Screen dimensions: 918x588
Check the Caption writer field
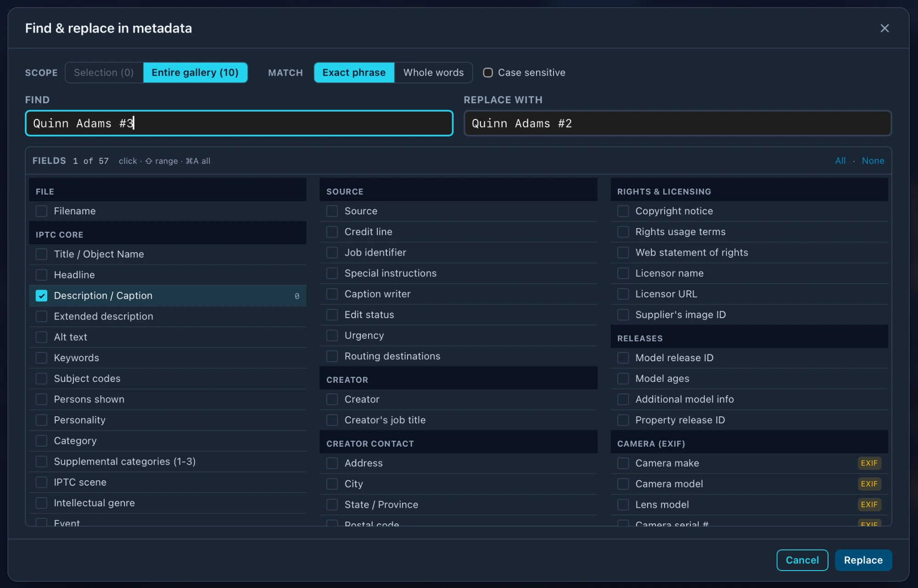332,294
